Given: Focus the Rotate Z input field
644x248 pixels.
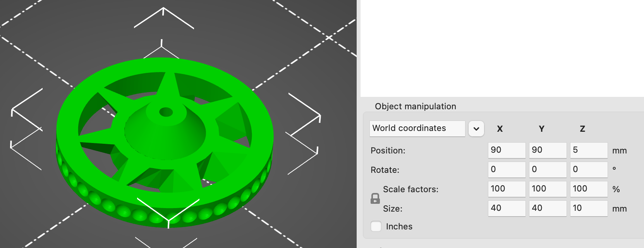Looking at the screenshot, I should (588, 170).
